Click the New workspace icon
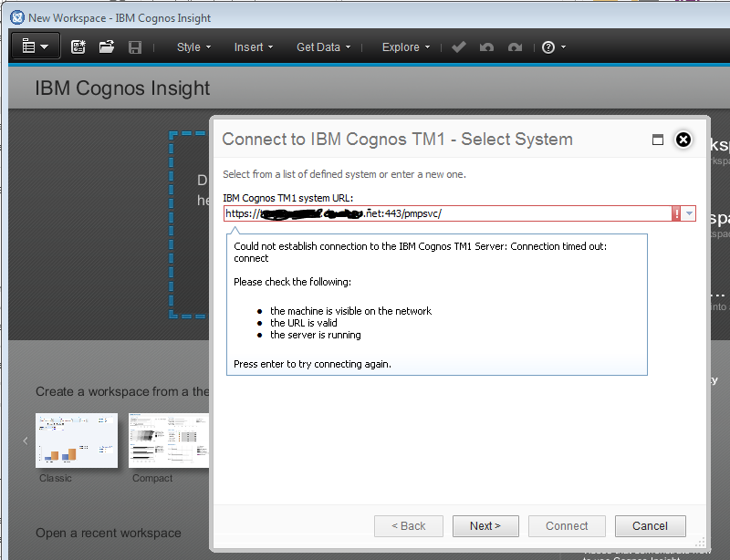This screenshot has width=730, height=560. (78, 47)
